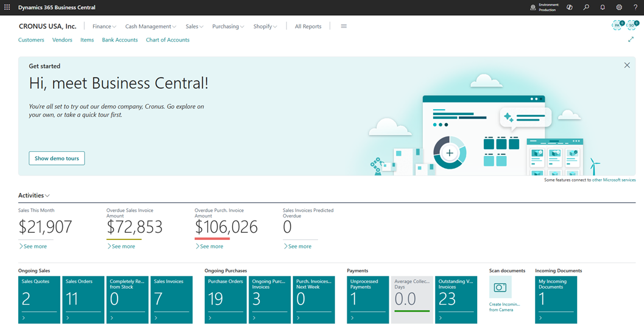This screenshot has height=324, width=644.
Task: Expand the Sales menu
Action: pyautogui.click(x=194, y=26)
